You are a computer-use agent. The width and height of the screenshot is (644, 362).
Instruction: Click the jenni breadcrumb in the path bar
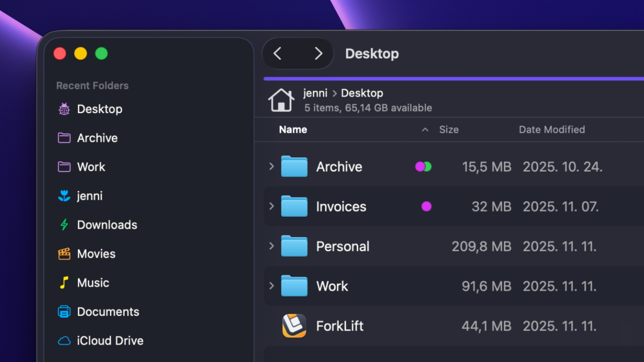pyautogui.click(x=315, y=93)
